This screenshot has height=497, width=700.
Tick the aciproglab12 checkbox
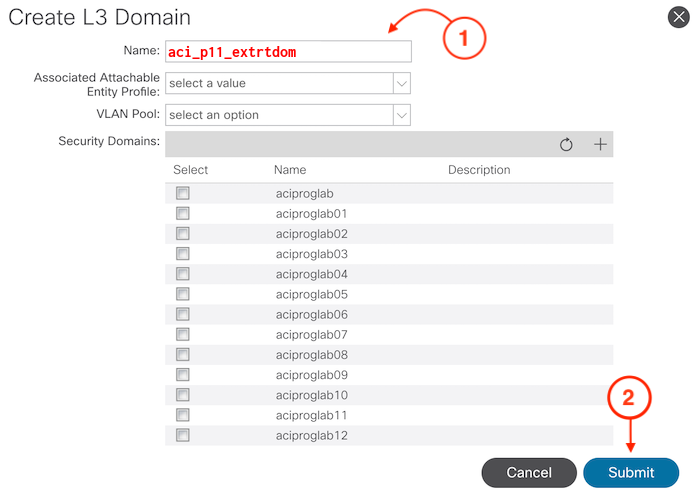(x=183, y=435)
